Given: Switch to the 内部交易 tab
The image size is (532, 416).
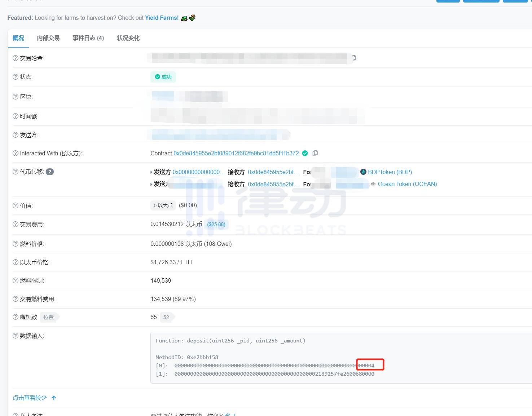Looking at the screenshot, I should coord(48,38).
